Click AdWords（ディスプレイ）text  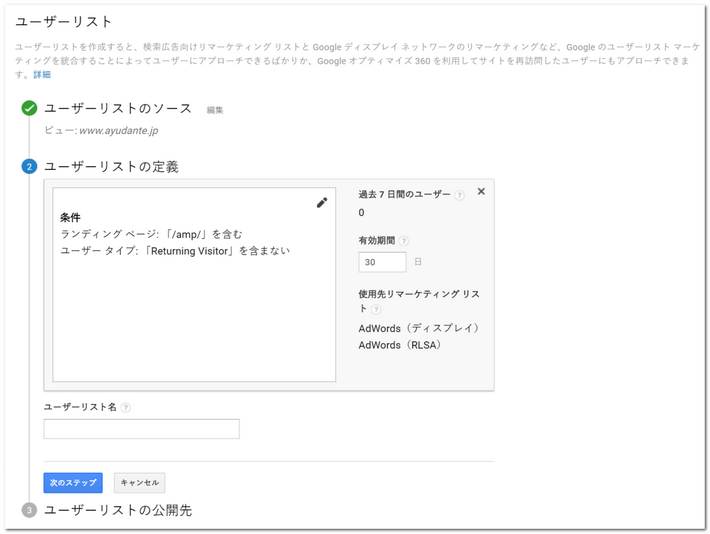click(419, 328)
